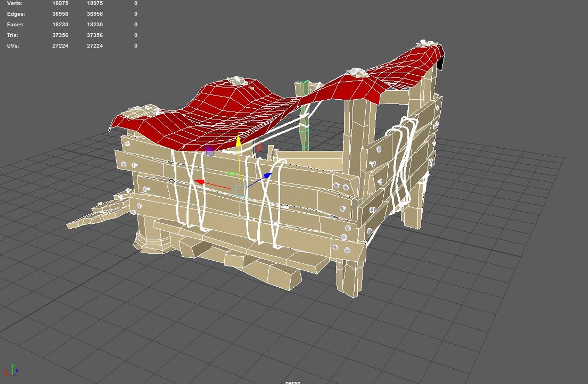The height and width of the screenshot is (384, 588).
Task: Click the green plane handle of manipulator
Action: tap(232, 174)
